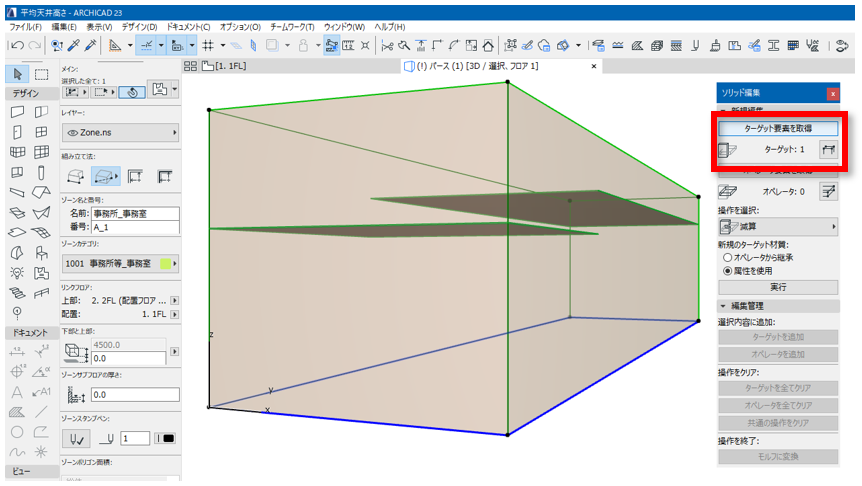Choose third zone construction method icon

point(135,176)
